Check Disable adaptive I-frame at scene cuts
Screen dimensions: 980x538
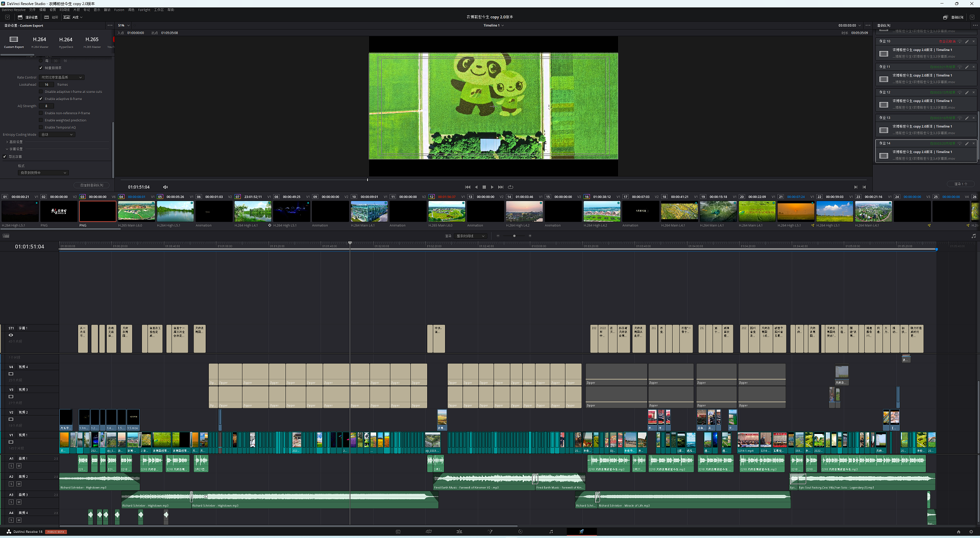point(41,92)
